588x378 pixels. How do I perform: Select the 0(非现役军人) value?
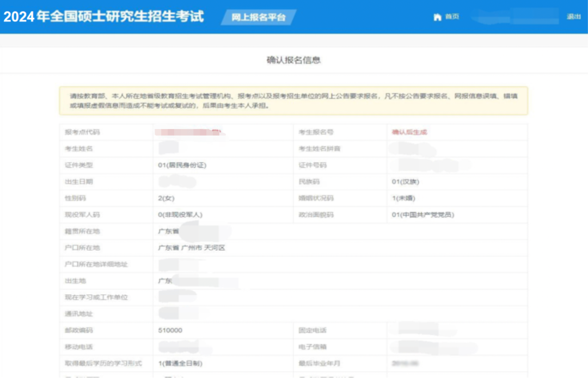(x=180, y=215)
